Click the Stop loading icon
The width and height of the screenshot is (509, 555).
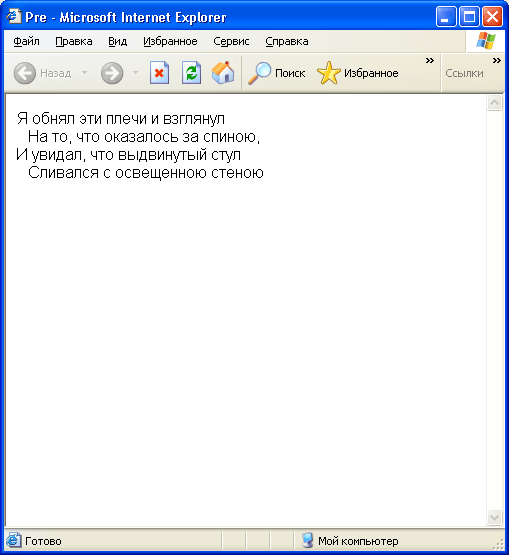pos(159,73)
